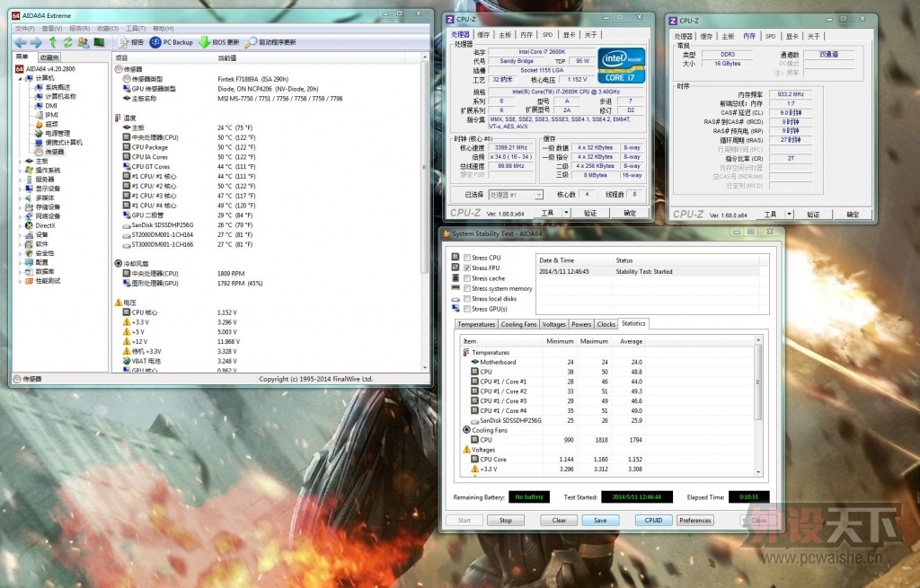Open Stability Test Preferences
Image resolution: width=920 pixels, height=588 pixels.
click(695, 520)
